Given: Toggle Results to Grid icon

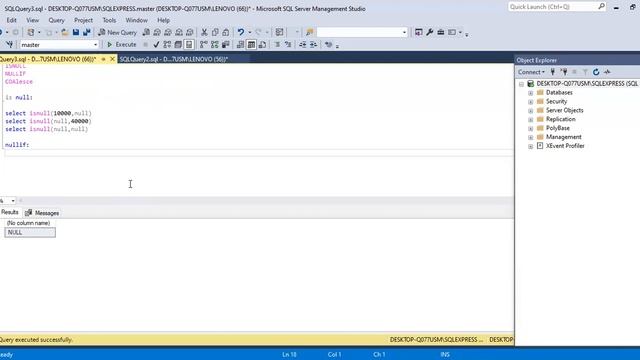Looking at the screenshot, I should coord(251,44).
